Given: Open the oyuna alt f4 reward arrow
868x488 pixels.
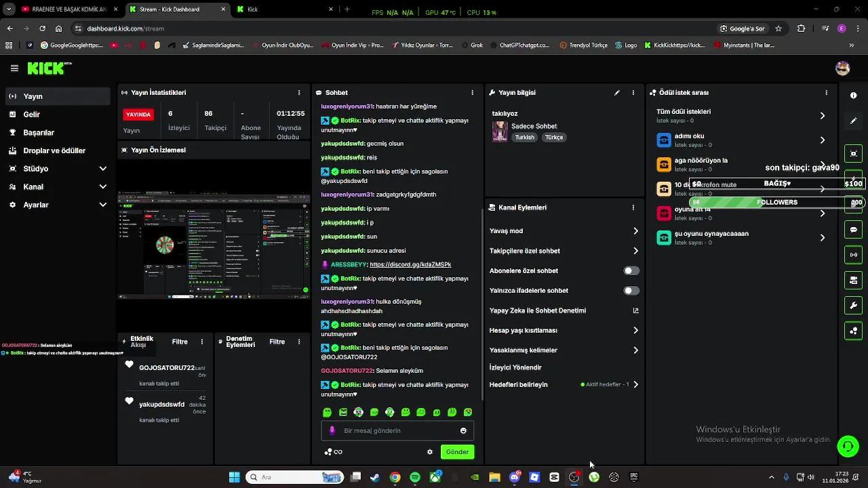Looking at the screenshot, I should click(823, 213).
